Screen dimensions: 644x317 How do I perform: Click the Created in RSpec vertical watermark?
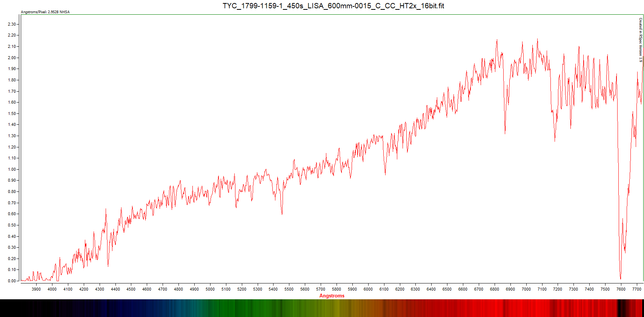pyautogui.click(x=640, y=40)
